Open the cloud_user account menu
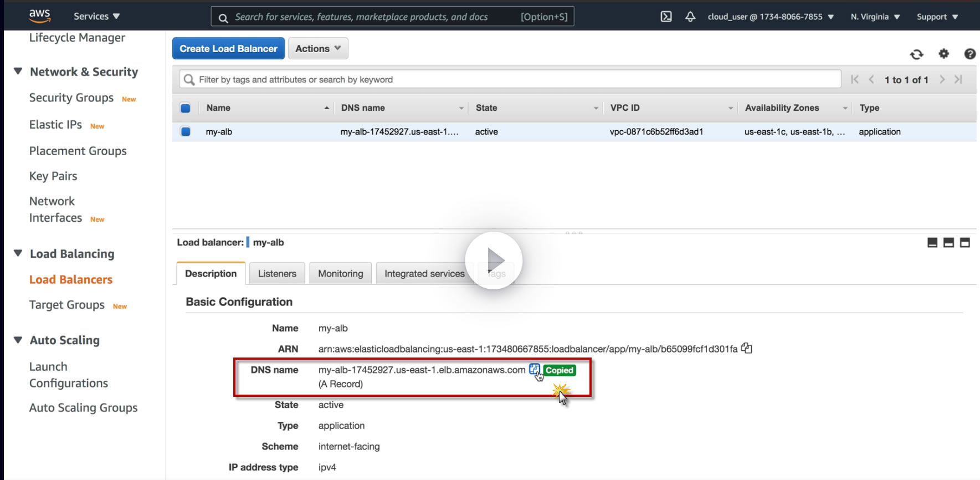The image size is (980, 480). pos(771,17)
